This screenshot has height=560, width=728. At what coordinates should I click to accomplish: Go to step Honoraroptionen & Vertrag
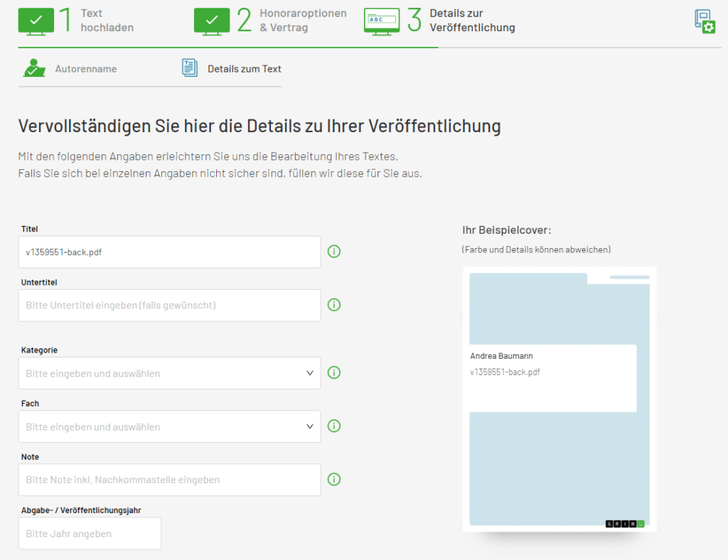[x=303, y=21]
